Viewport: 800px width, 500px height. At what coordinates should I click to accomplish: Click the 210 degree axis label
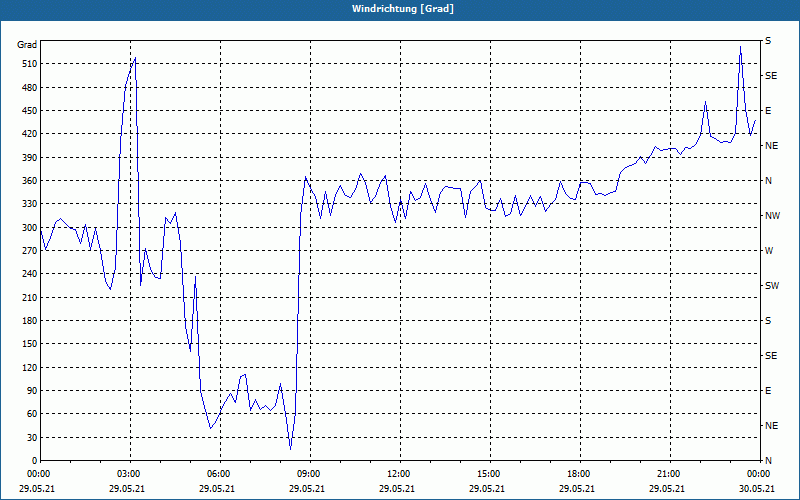coord(30,297)
